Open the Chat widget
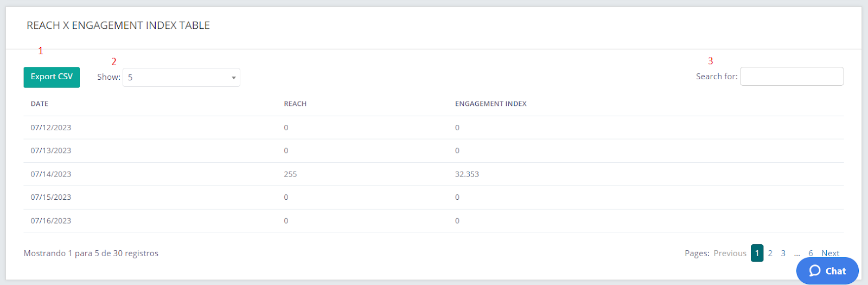Screen dimensions: 868x285 coord(827,271)
